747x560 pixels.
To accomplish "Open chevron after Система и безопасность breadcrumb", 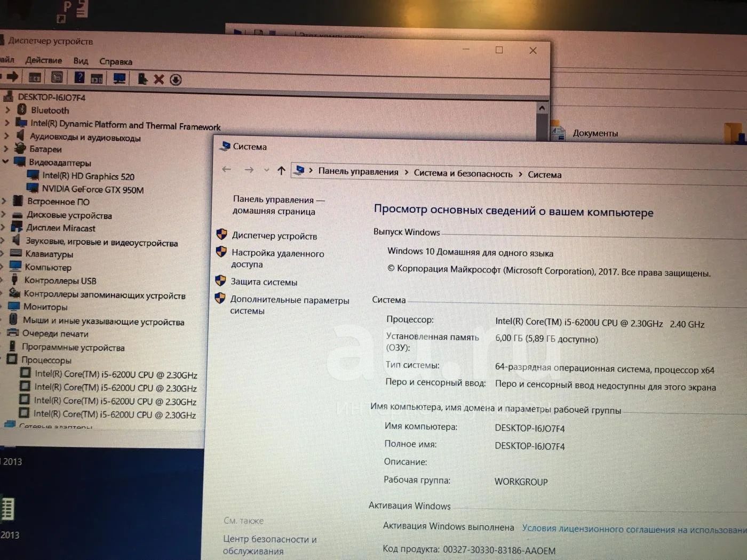I will [x=520, y=174].
